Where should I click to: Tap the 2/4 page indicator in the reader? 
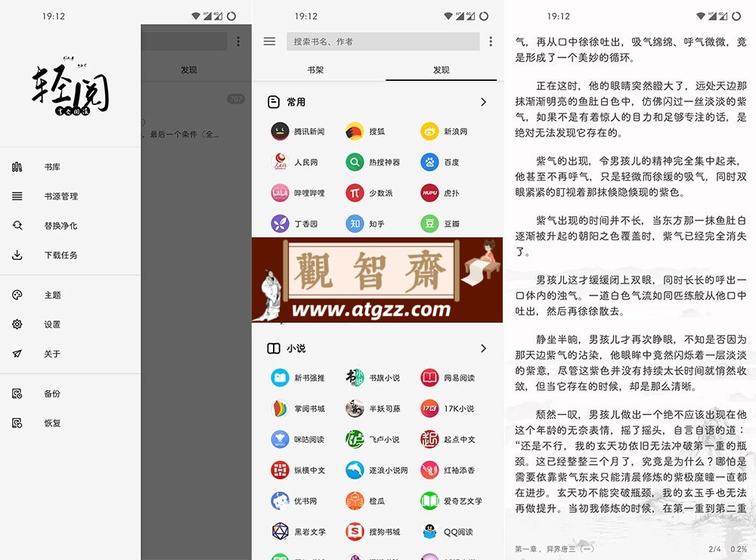coord(714,549)
